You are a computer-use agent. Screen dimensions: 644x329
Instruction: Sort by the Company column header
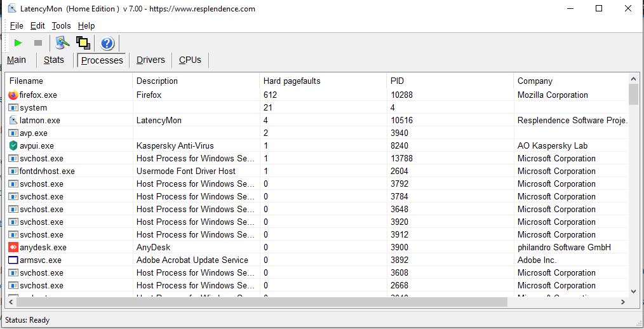pos(571,81)
